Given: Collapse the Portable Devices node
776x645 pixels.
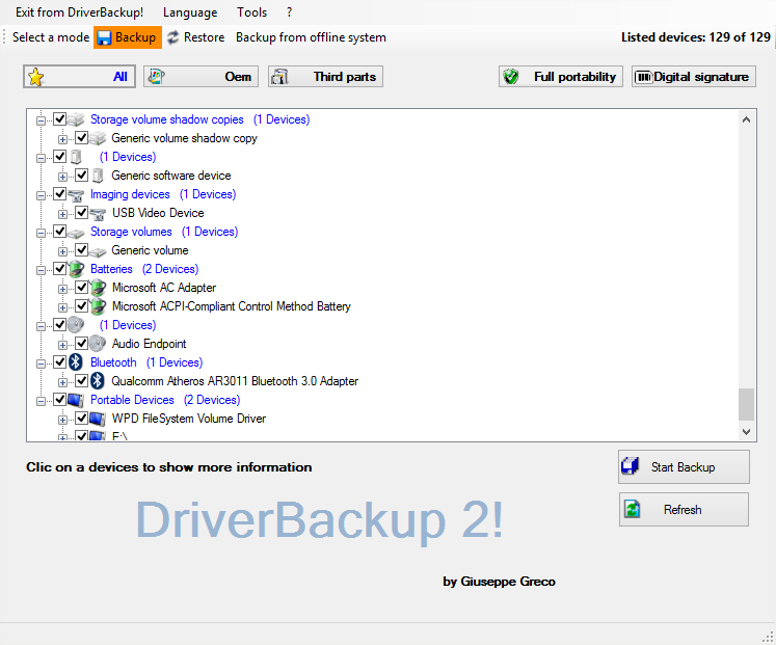Looking at the screenshot, I should 41,401.
